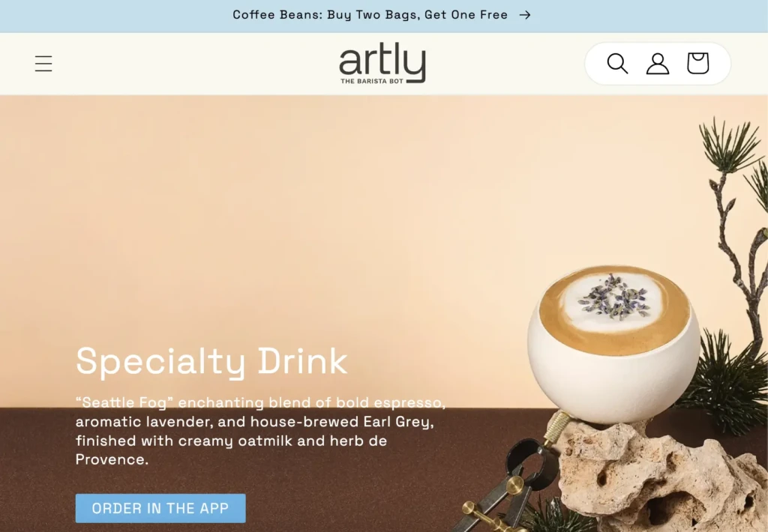Click the Specialty Drink heading
Screen dimensions: 768x532
(x=211, y=361)
